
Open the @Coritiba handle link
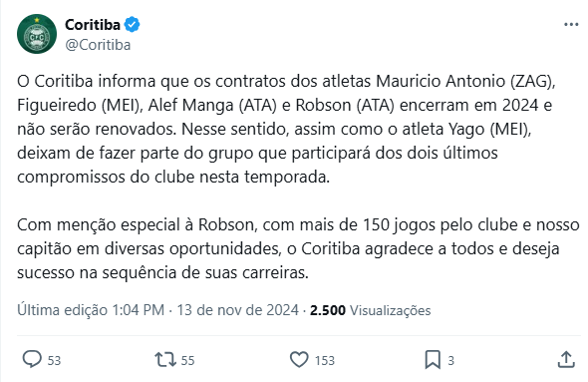(x=98, y=45)
